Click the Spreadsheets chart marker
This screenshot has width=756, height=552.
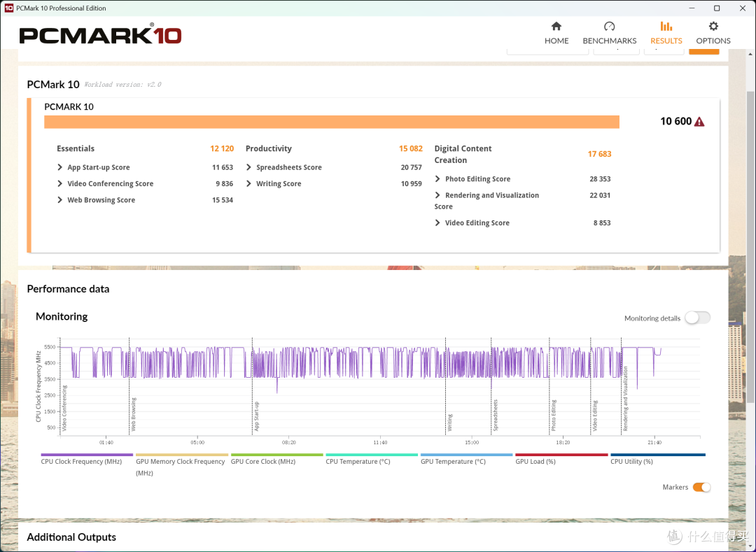pyautogui.click(x=495, y=415)
